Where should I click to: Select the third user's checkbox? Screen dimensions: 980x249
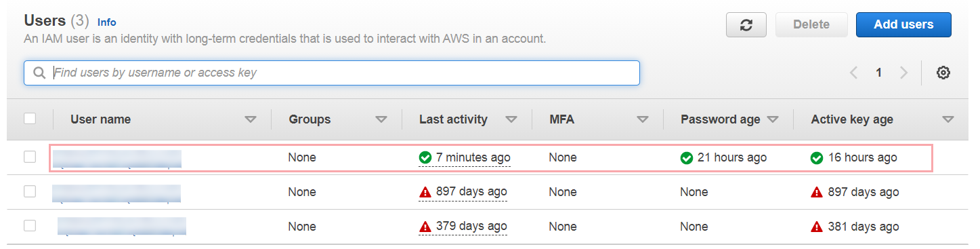[30, 226]
